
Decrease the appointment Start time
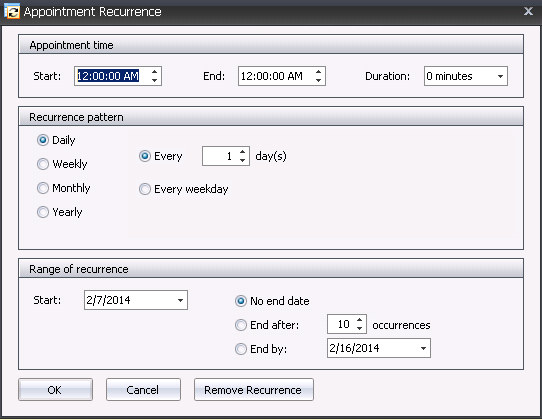(155, 80)
